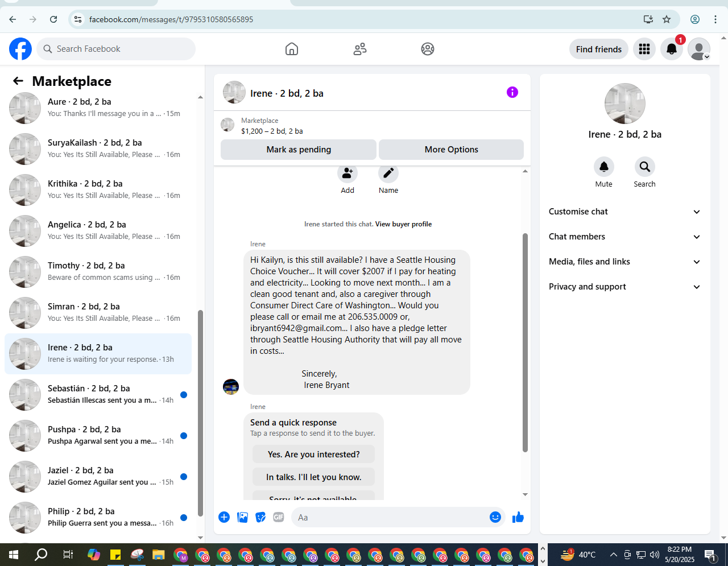Open the account profile picture menu
The image size is (728, 566).
(x=699, y=49)
